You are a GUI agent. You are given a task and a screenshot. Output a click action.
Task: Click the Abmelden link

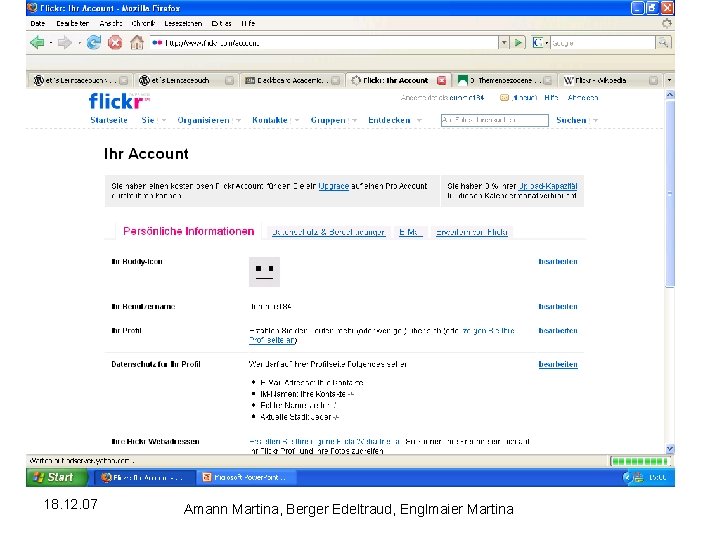(x=583, y=98)
